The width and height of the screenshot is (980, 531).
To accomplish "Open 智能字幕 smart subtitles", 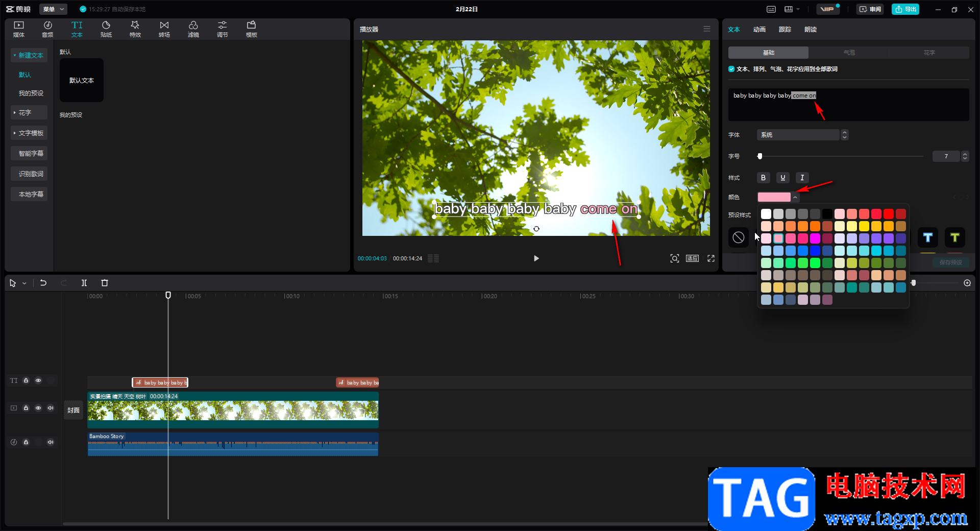I will pyautogui.click(x=29, y=153).
